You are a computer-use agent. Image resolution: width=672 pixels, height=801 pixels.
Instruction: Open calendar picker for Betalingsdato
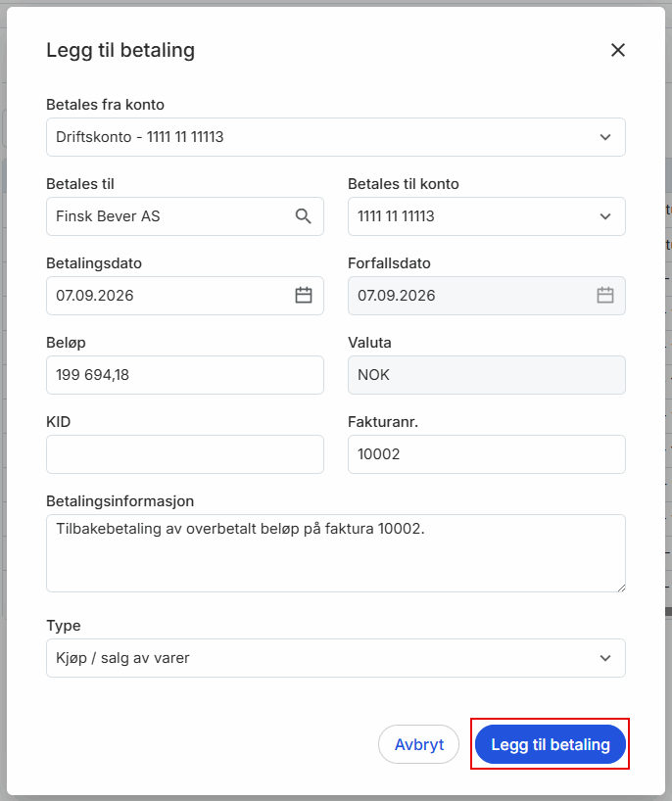304,296
